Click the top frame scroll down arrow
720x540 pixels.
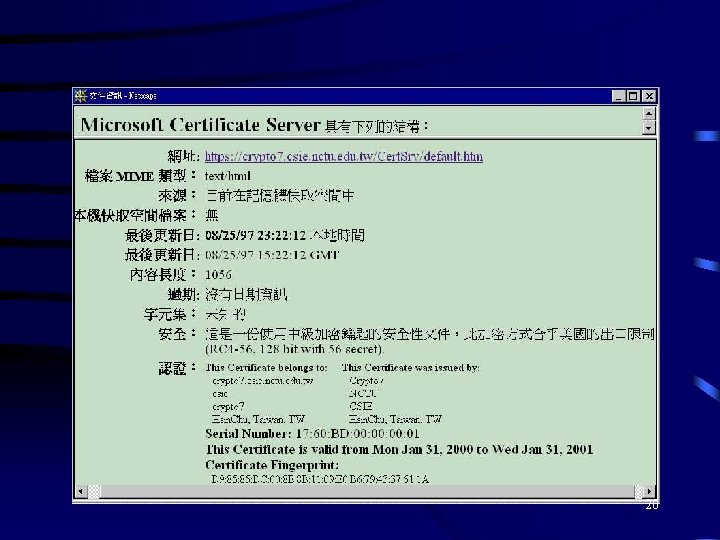tap(648, 127)
